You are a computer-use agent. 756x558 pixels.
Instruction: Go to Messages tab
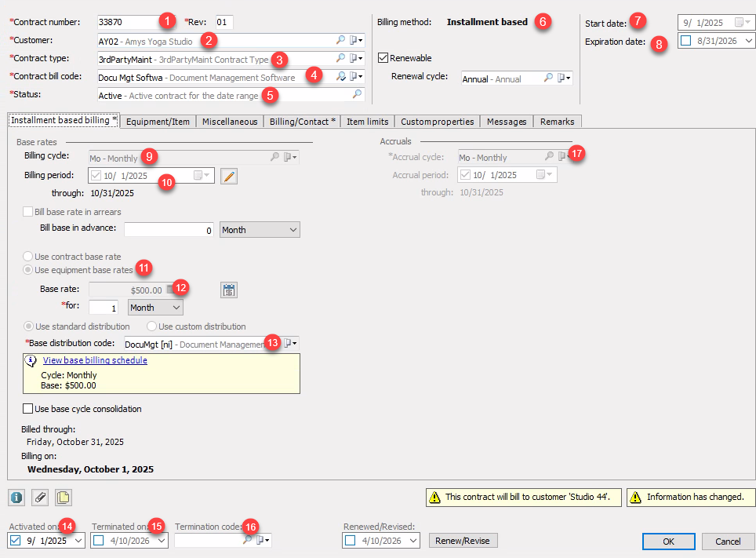tap(507, 122)
